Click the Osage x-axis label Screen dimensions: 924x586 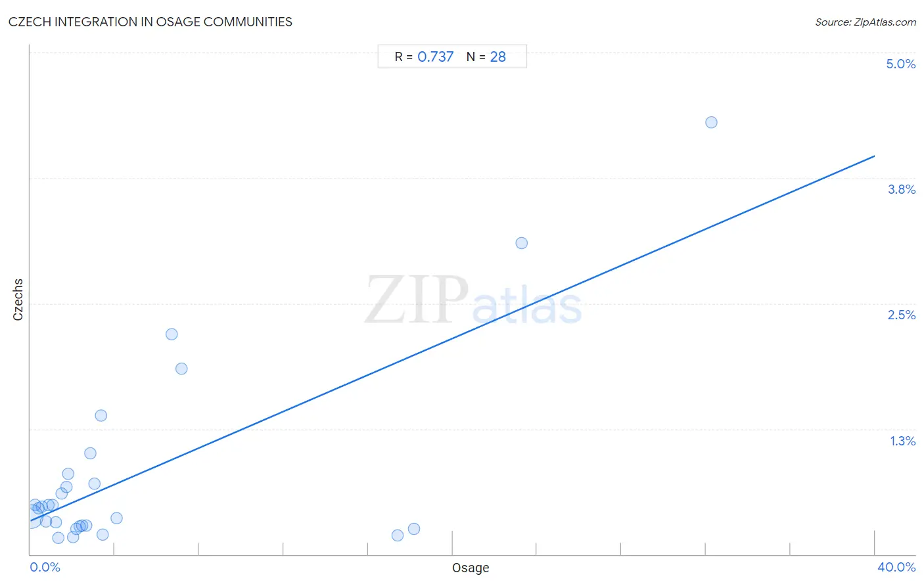(x=471, y=568)
